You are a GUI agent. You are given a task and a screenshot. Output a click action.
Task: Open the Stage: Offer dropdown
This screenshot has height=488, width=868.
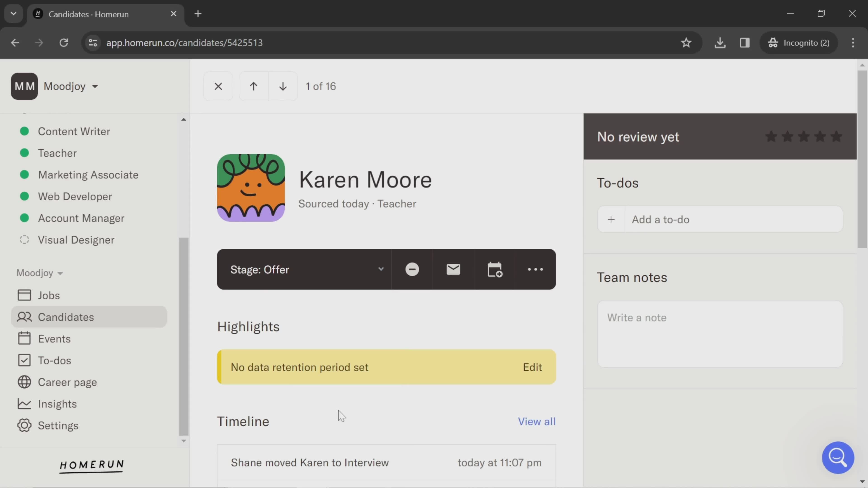(304, 270)
